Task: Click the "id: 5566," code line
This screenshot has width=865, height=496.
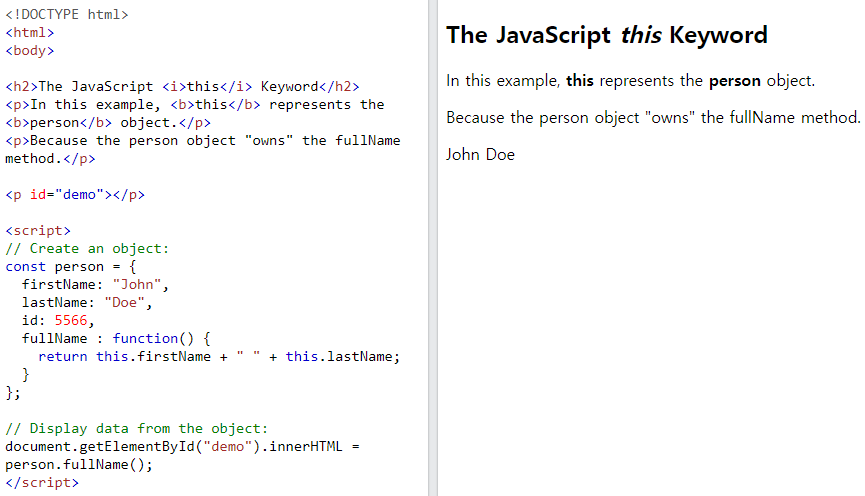Action: pyautogui.click(x=58, y=321)
